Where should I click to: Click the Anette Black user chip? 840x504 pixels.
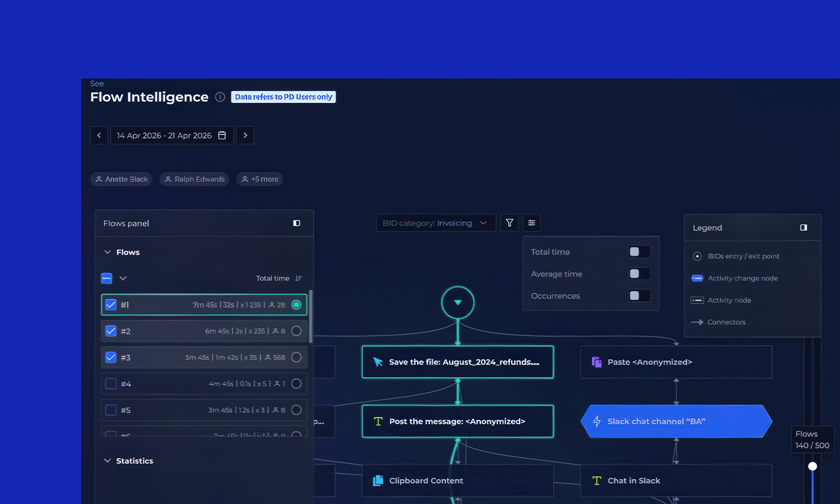[122, 179]
